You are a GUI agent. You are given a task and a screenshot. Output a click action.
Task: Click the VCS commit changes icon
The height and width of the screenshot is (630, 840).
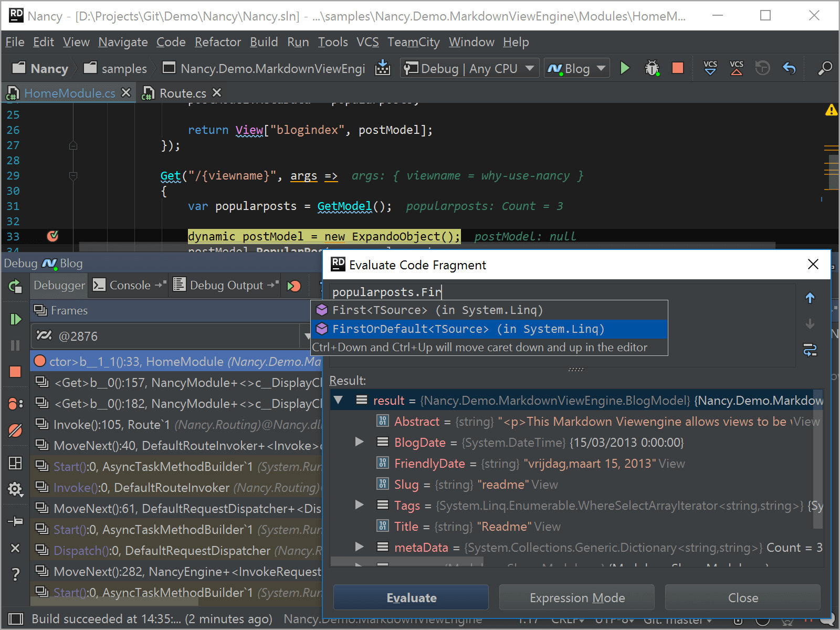tap(737, 68)
